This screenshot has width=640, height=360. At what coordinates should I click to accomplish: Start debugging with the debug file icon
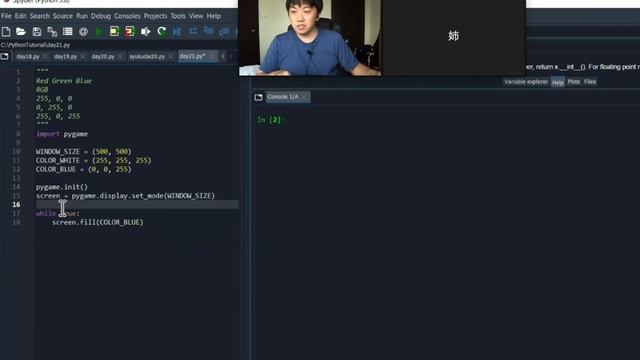[177, 31]
